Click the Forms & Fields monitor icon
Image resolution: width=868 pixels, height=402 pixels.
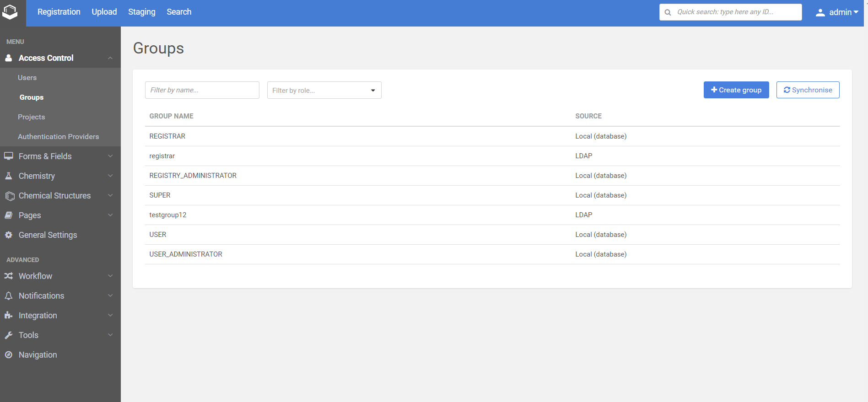(8, 156)
